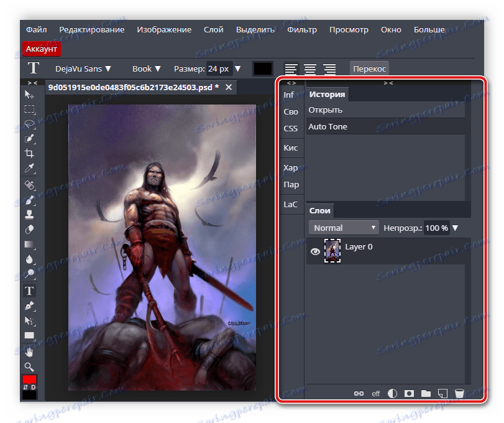Select the Eyedropper tool
The height and width of the screenshot is (423, 504).
29,169
